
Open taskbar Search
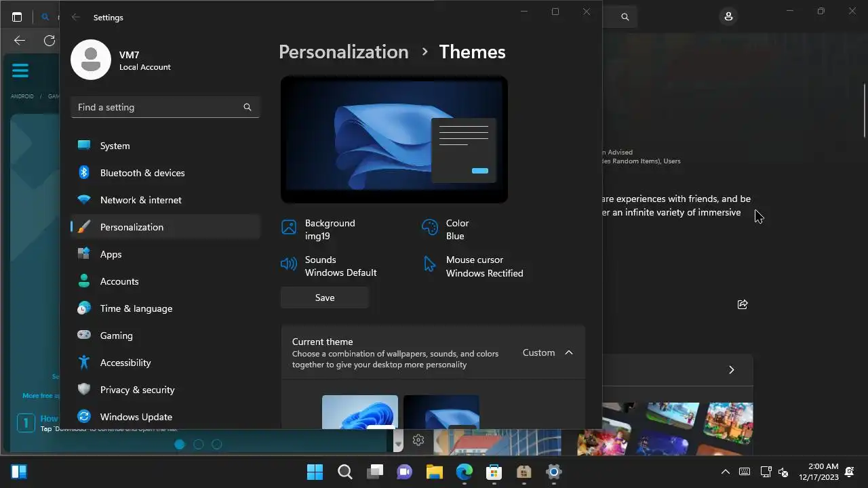tap(344, 472)
